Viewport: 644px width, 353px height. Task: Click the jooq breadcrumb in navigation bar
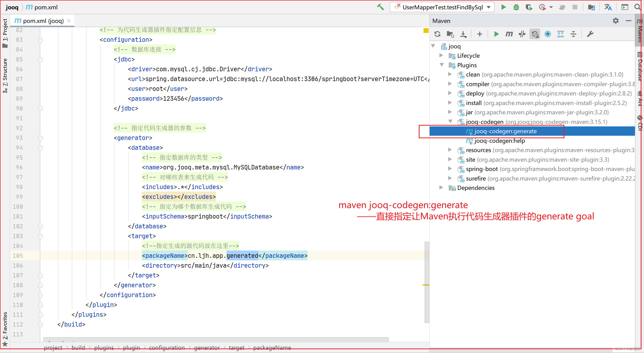(x=12, y=7)
